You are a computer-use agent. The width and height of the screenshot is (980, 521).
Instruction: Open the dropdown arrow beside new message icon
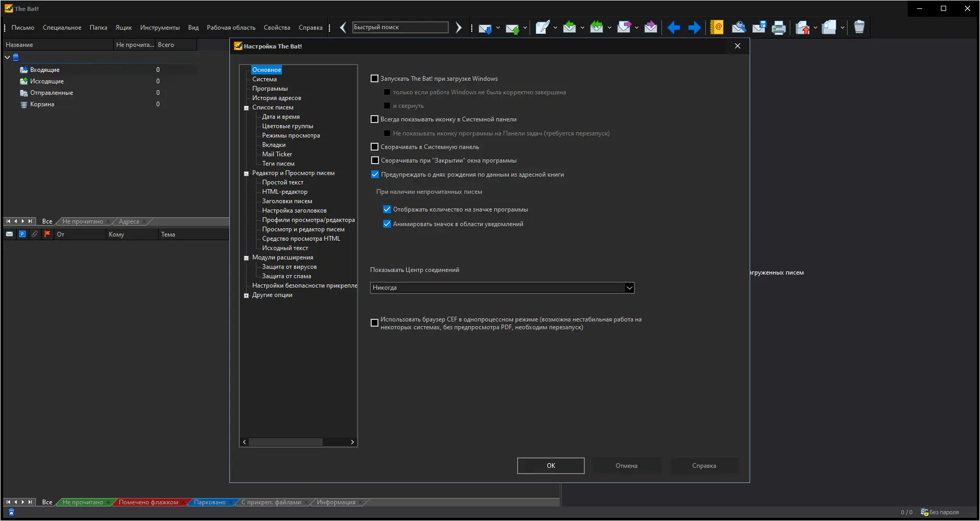pos(555,28)
